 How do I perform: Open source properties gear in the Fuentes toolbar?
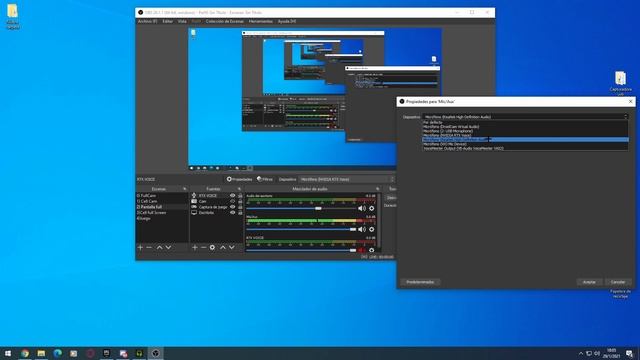212,247
